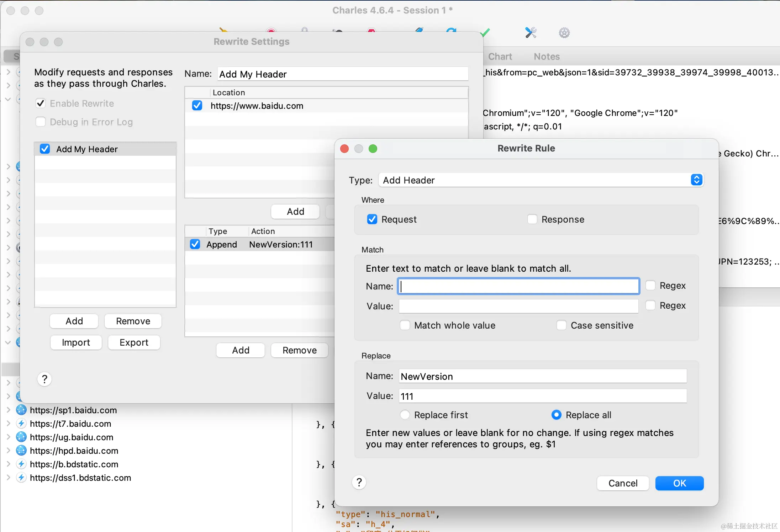Screen dimensions: 780x532
Task: Click the lightning icon beside t7.baidu.com
Action: click(21, 424)
